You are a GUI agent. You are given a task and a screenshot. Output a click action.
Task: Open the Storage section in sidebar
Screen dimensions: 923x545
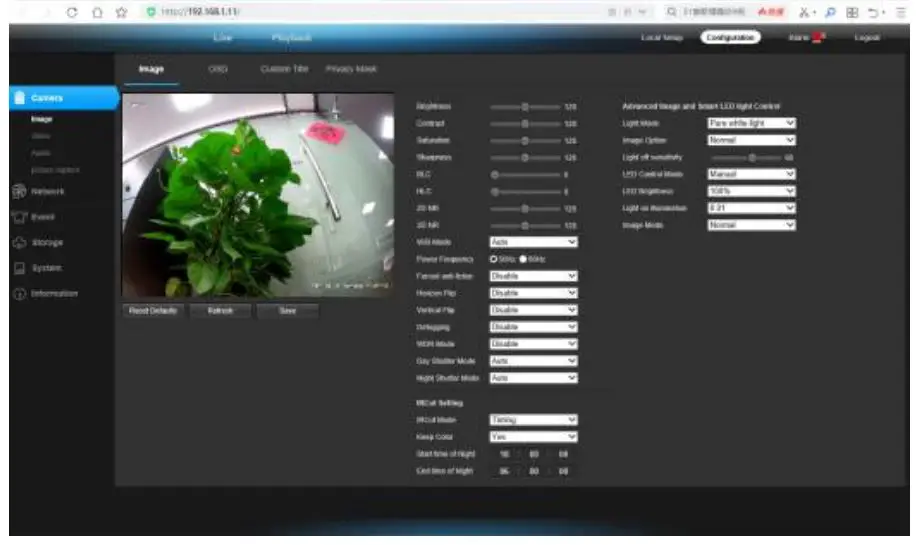click(x=47, y=242)
